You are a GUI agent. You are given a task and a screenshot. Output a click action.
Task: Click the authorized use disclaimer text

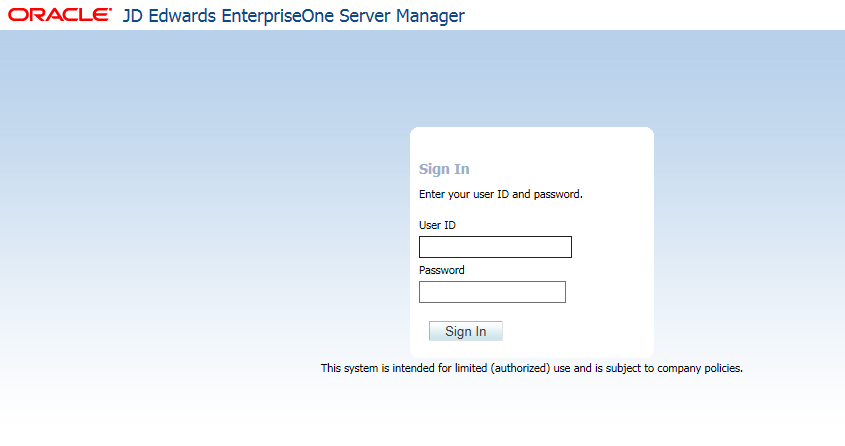531,368
